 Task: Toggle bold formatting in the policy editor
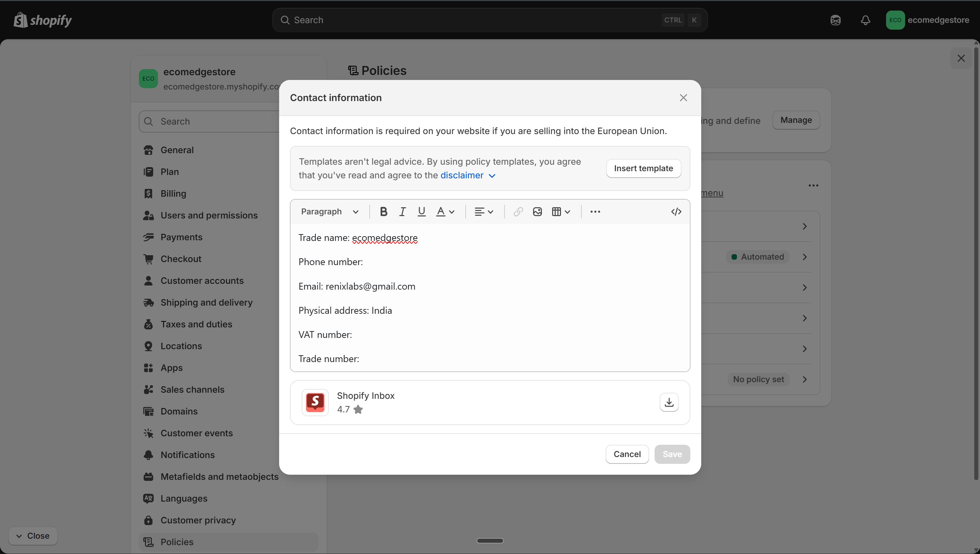pos(383,212)
